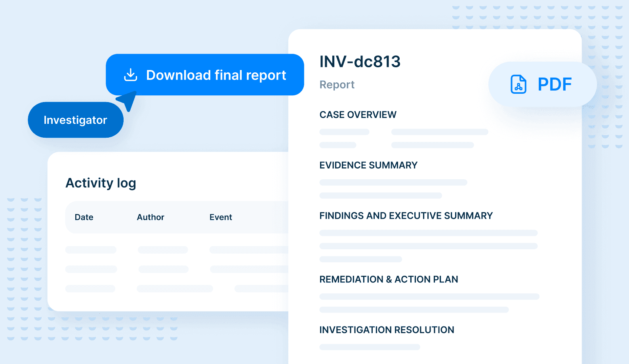The width and height of the screenshot is (629, 364).
Task: Click the PDF file icon
Action: coord(518,84)
